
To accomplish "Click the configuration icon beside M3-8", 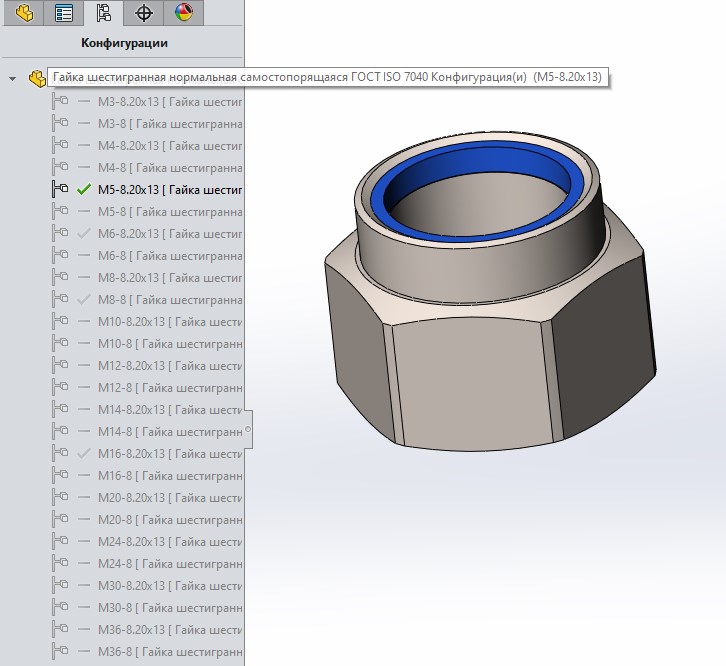I will click(x=60, y=122).
